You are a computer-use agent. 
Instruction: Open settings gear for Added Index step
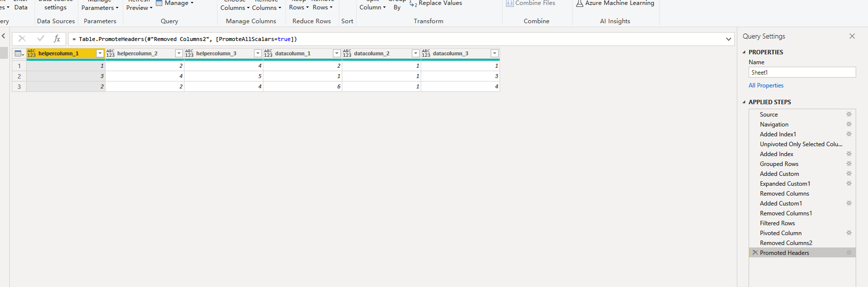point(849,154)
